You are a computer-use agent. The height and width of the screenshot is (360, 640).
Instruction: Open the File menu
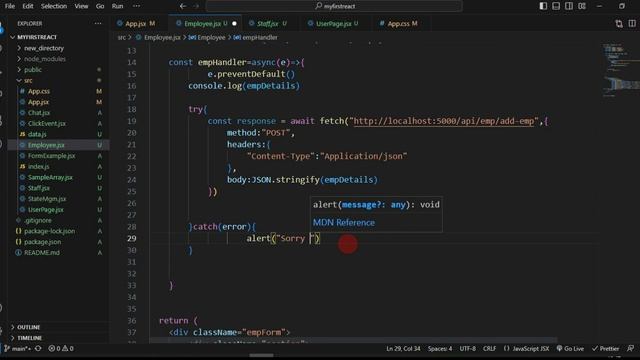coord(10,6)
